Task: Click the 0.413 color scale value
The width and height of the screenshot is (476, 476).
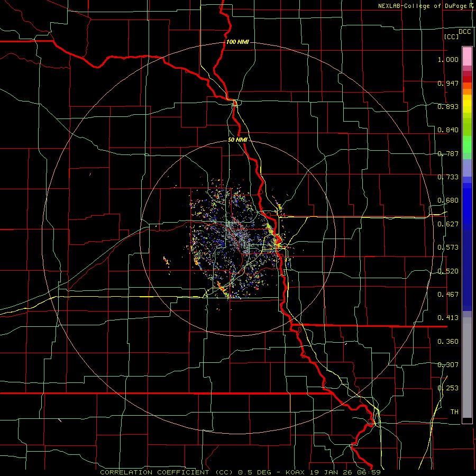Action: (448, 318)
